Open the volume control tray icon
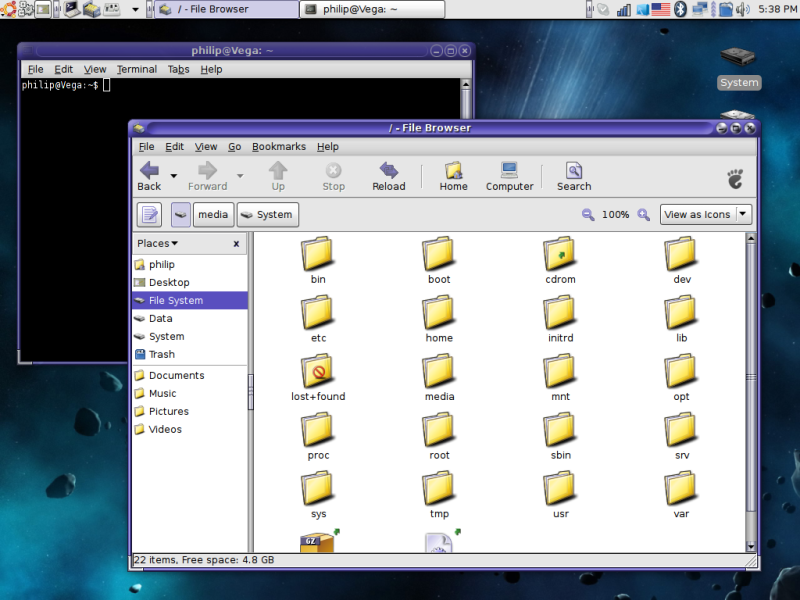The width and height of the screenshot is (800, 600). (743, 9)
